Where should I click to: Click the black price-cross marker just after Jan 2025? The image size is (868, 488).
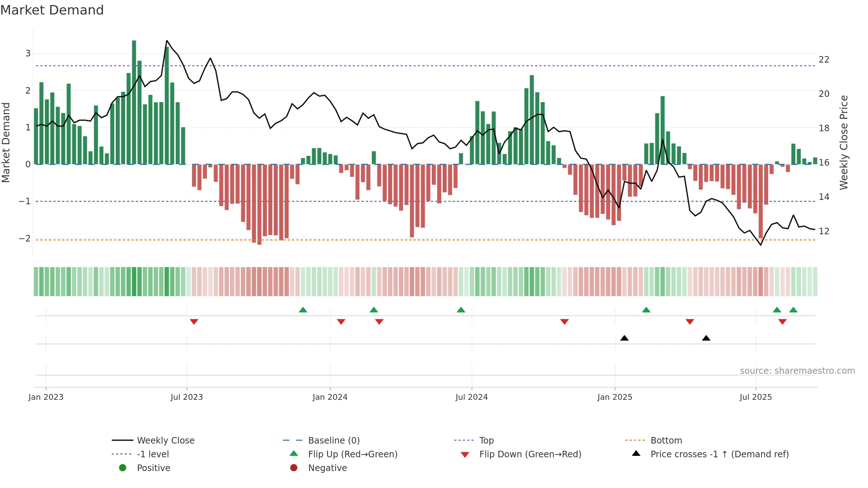click(625, 338)
